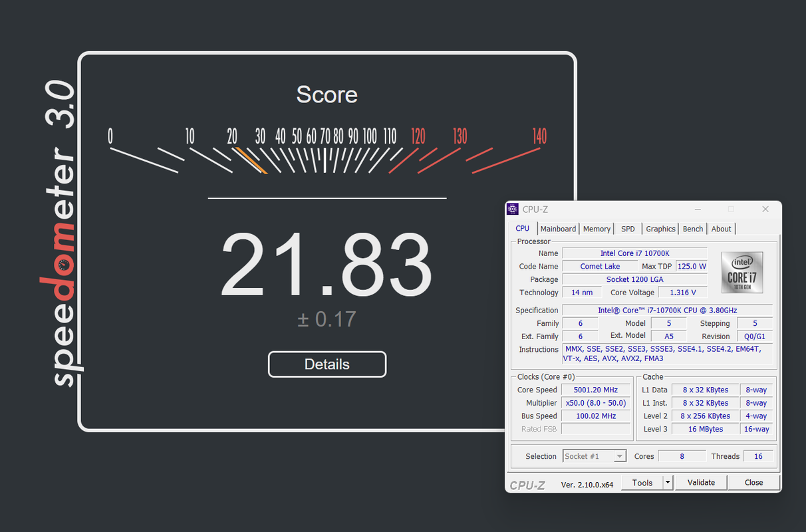Click the CPU-Z version text Ver. 2.10.0.x64
Viewport: 806px width, 532px height.
[x=587, y=485]
